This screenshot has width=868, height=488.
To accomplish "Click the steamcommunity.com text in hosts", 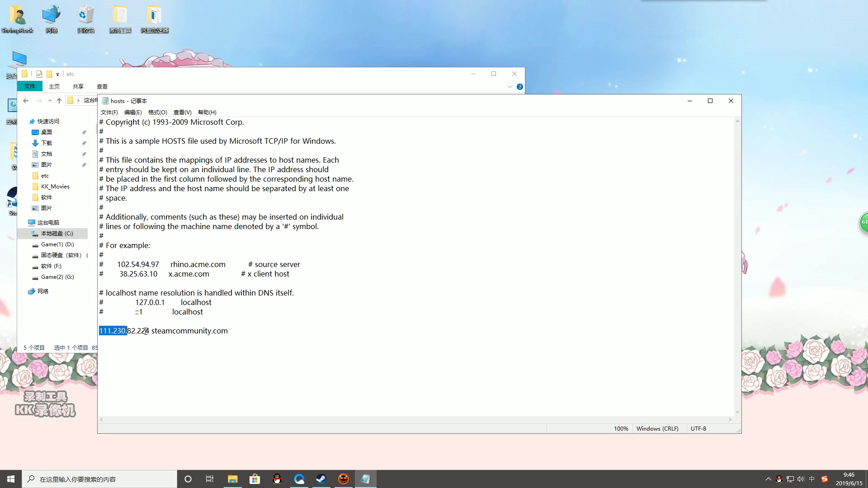I will [x=189, y=331].
